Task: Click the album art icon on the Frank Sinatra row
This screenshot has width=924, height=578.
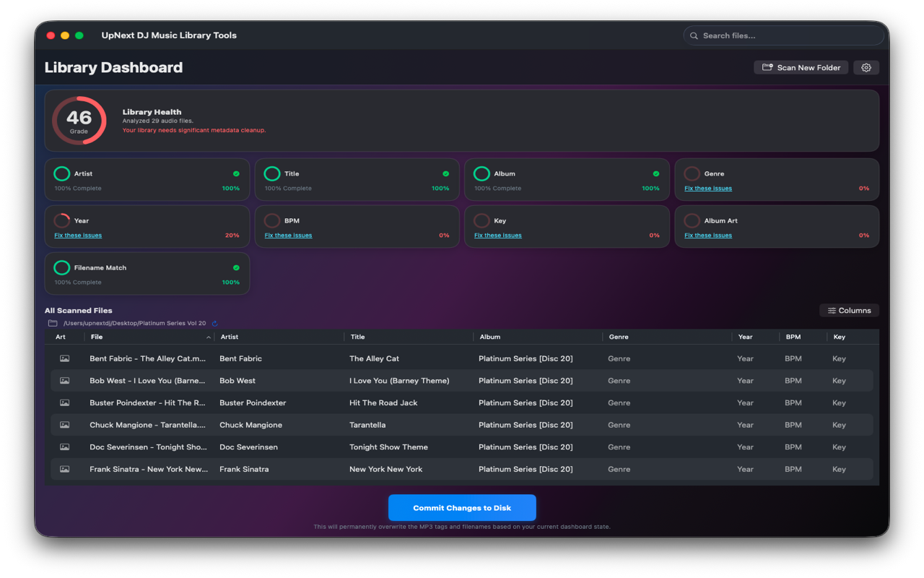Action: [64, 469]
